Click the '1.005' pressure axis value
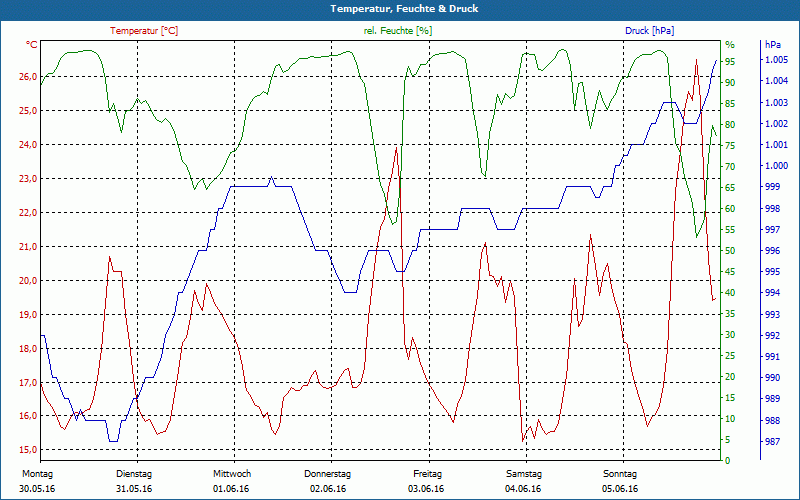The width and height of the screenshot is (800, 500). 776,60
